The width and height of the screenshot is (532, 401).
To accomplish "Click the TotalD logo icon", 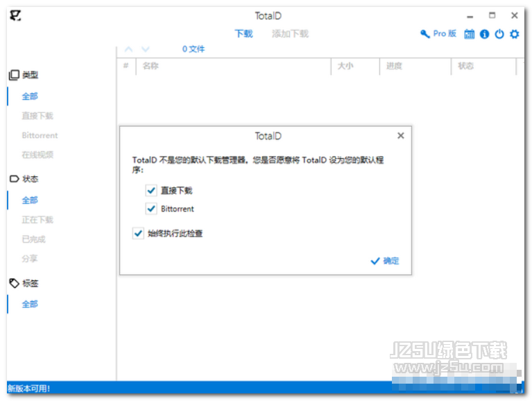I will [x=16, y=15].
